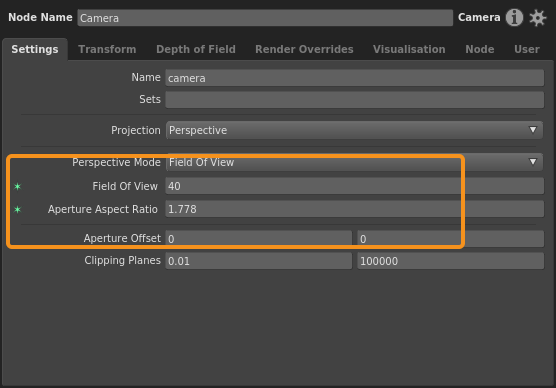Edit the far Clipping Planes value 100000

coord(450,261)
